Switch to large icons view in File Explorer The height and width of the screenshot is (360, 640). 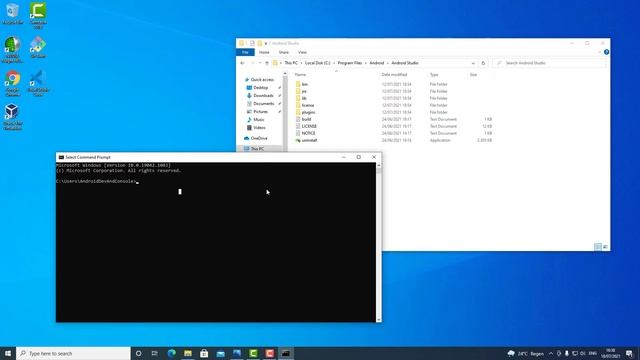click(605, 247)
